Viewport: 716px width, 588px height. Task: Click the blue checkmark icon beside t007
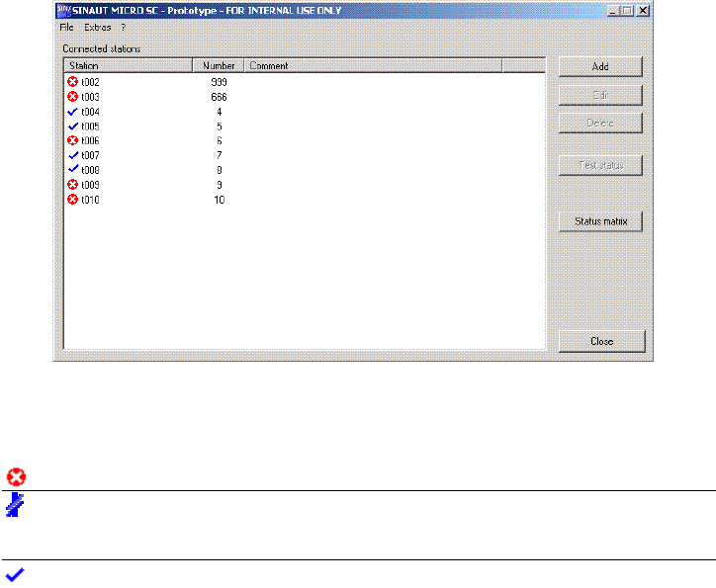(x=72, y=155)
